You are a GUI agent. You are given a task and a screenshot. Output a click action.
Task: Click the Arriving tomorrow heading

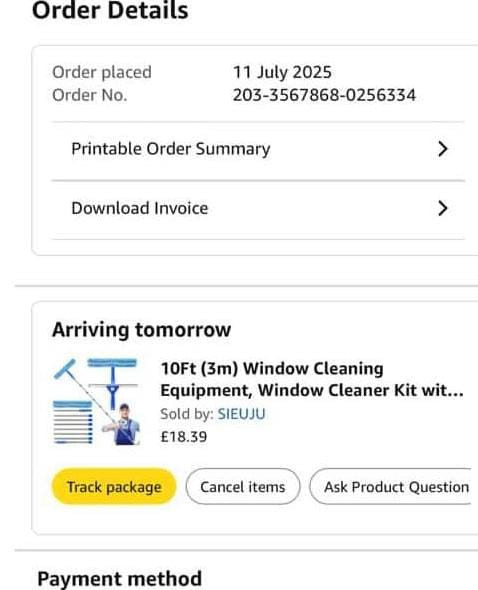(142, 330)
